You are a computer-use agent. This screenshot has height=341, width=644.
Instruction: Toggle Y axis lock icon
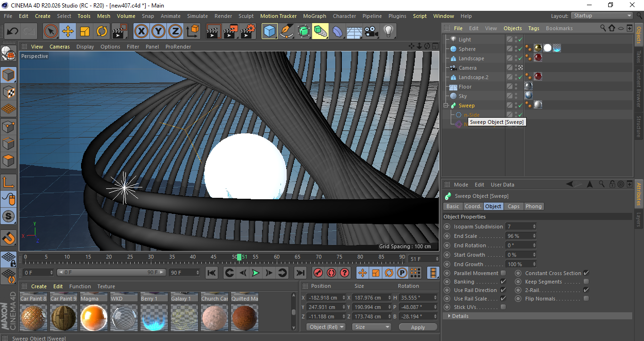[158, 32]
